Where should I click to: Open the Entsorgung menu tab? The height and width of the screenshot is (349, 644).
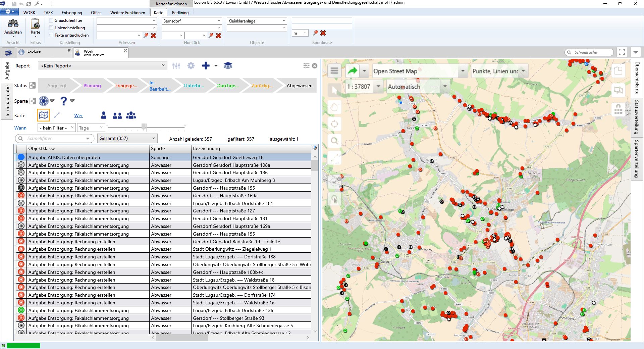72,13
